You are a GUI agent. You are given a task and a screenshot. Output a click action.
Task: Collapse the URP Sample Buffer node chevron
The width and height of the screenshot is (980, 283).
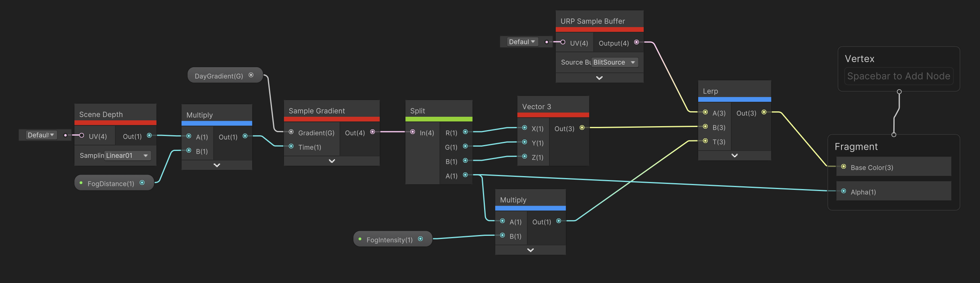pos(599,78)
